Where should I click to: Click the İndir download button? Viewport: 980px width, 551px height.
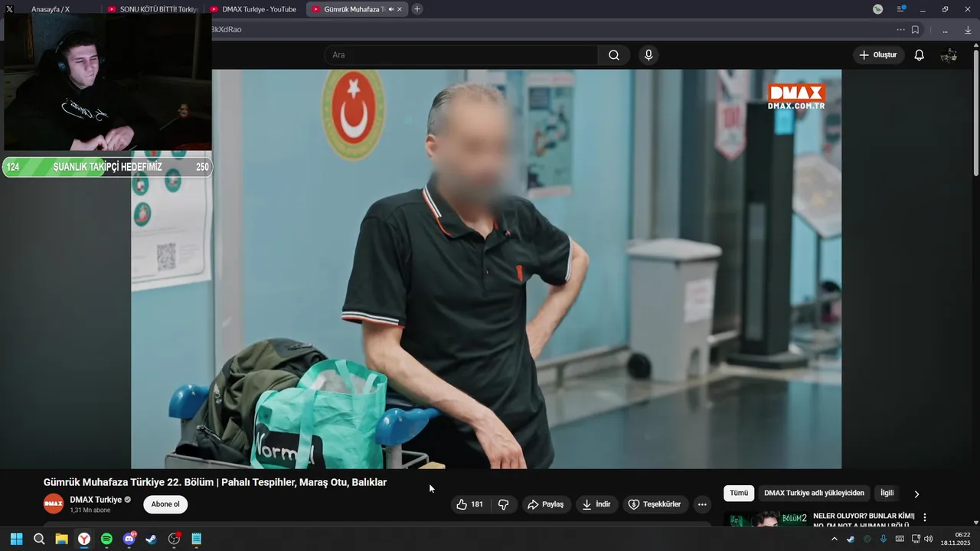pos(596,504)
